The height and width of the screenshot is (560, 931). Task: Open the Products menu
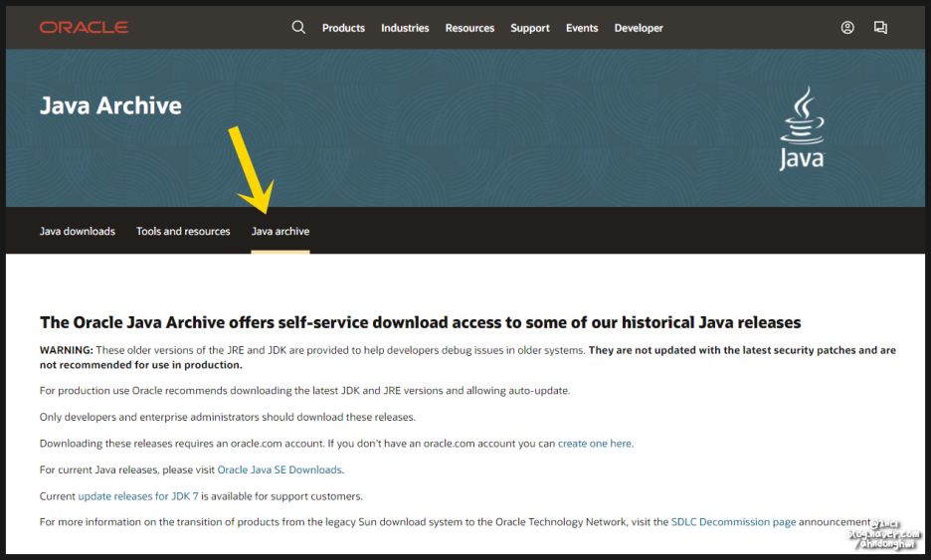[x=343, y=28]
